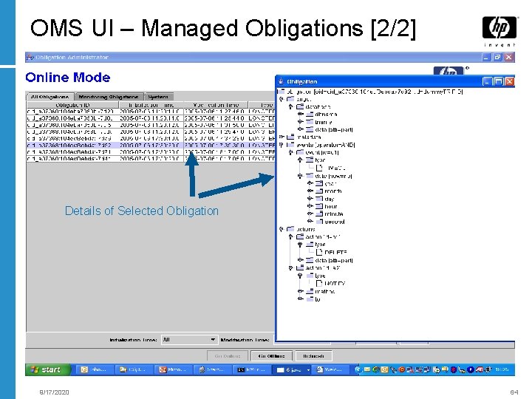Collapse the actions node expander

[x=281, y=229]
